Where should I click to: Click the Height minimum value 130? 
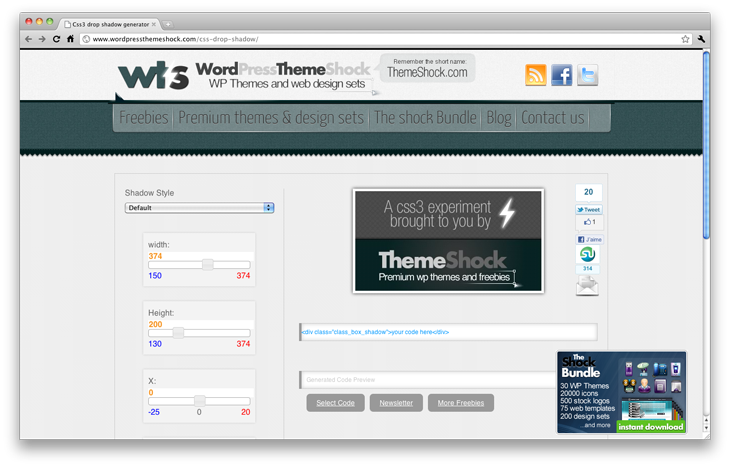(155, 344)
